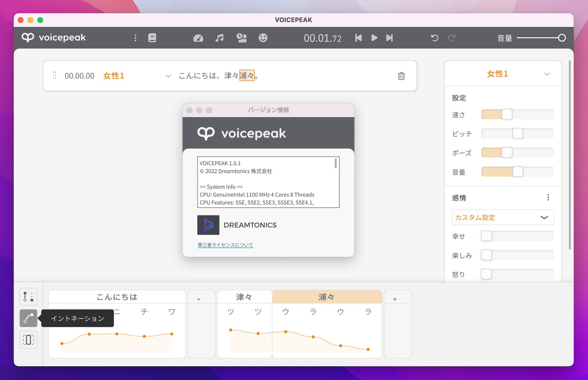The image size is (588, 380).
Task: Open the 感情 three-dot options menu
Action: tap(548, 197)
